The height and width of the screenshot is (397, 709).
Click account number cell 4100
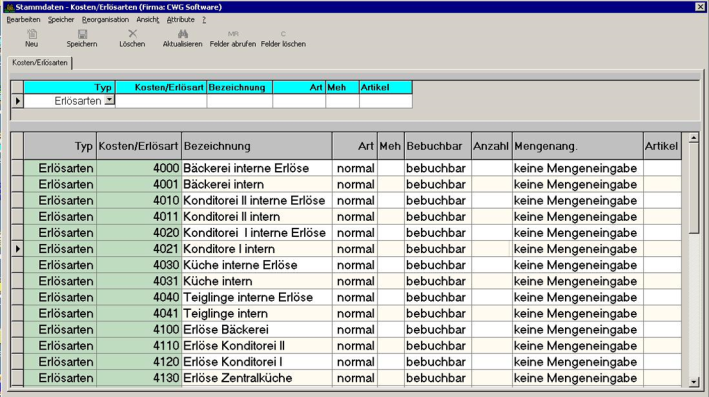click(x=139, y=330)
